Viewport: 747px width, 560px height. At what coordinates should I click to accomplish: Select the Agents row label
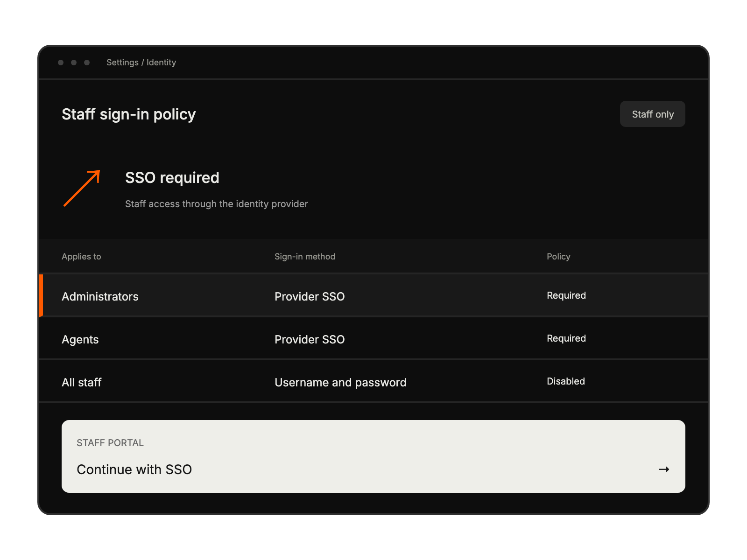[x=80, y=340]
